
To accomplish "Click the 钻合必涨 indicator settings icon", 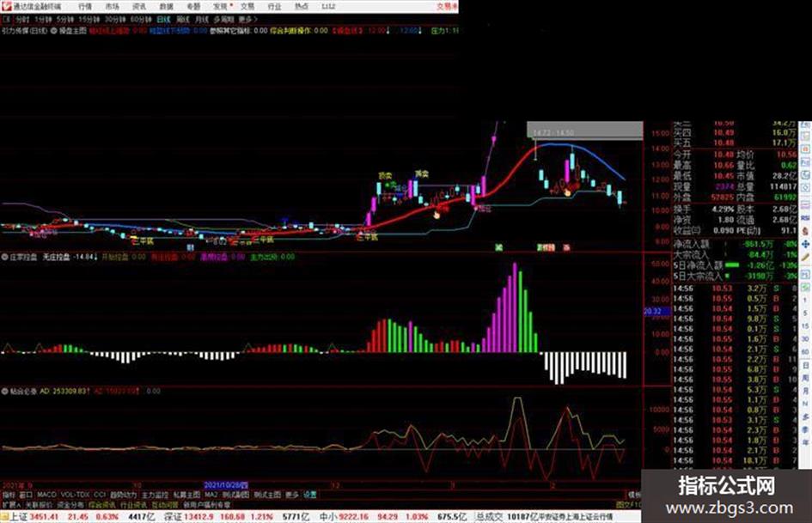I will 4,392.
